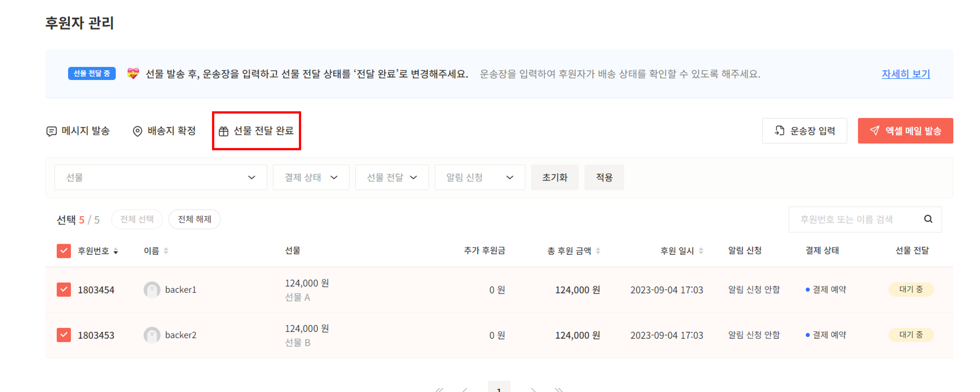This screenshot has height=392, width=980.
Task: Click the invoice file icon in 운송장 입력
Action: click(780, 131)
